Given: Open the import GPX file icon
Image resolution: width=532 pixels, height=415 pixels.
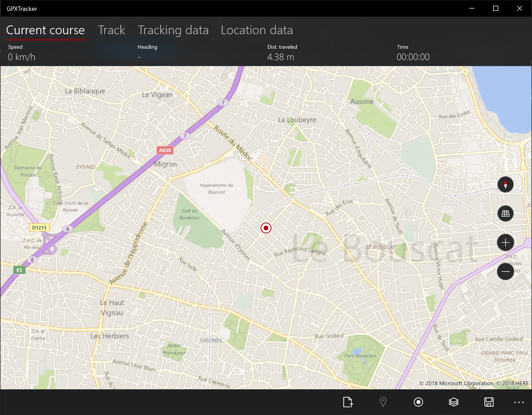Looking at the screenshot, I should click(348, 402).
